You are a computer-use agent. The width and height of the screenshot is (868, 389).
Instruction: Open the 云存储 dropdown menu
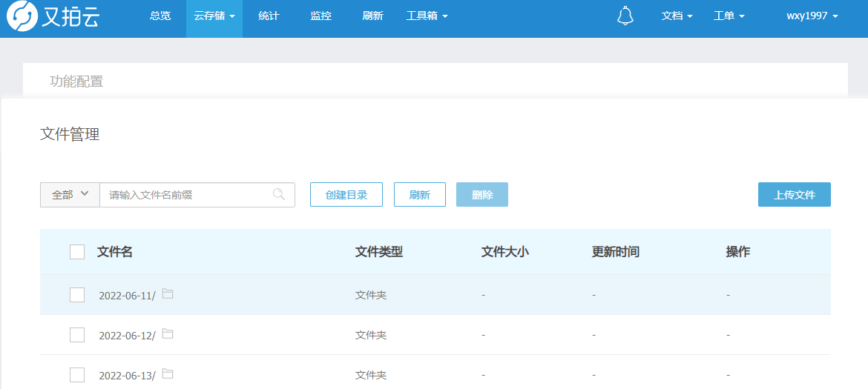[214, 16]
